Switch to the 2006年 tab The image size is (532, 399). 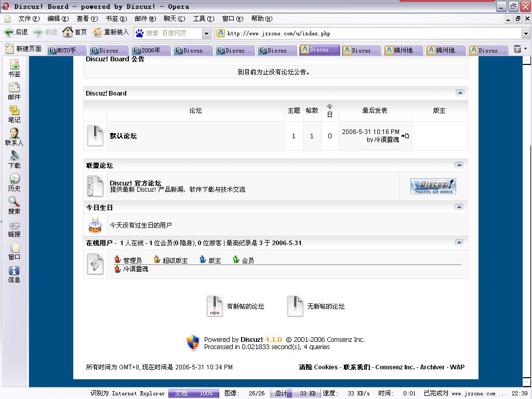tap(151, 50)
